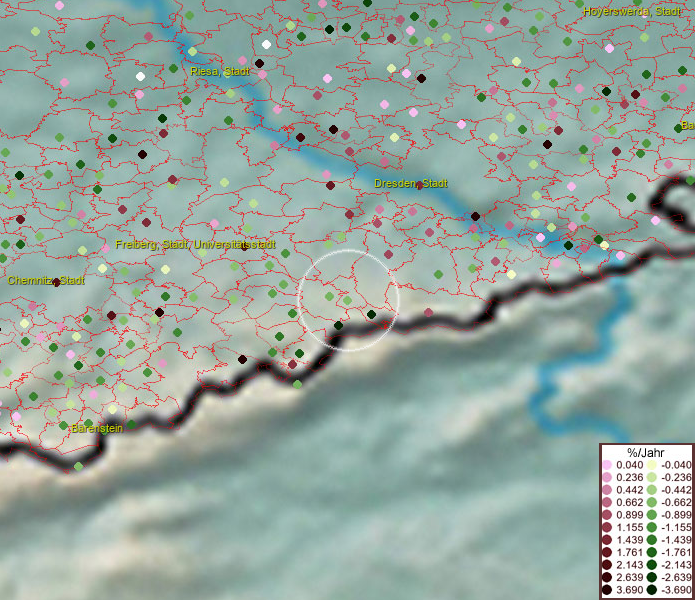Click the white data point left of Riesa
695x600 pixels.
141,76
